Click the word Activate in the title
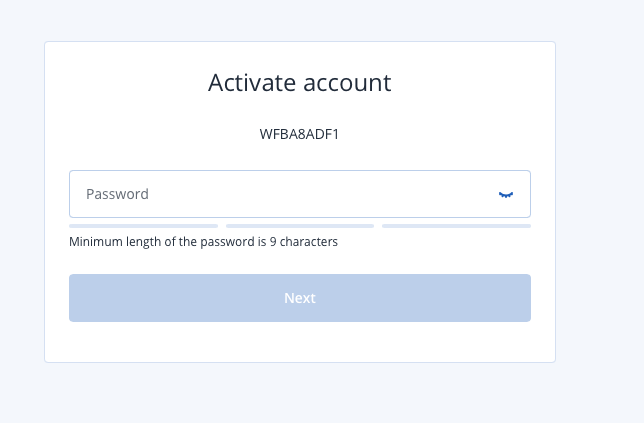The width and height of the screenshot is (644, 423). pos(252,83)
